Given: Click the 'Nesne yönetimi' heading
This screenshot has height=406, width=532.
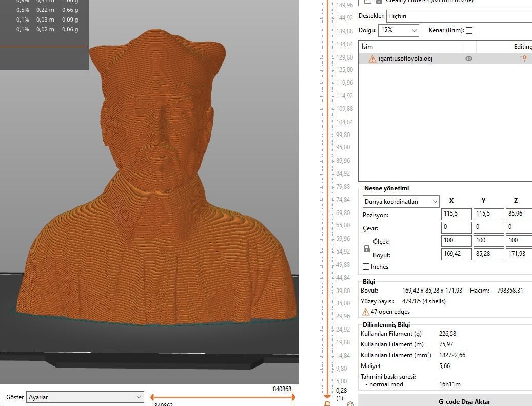Looking at the screenshot, I should click(x=386, y=188).
